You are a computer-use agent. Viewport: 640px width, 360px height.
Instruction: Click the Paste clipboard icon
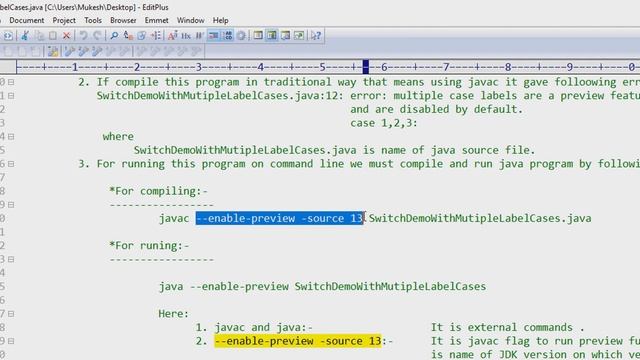coord(53,36)
